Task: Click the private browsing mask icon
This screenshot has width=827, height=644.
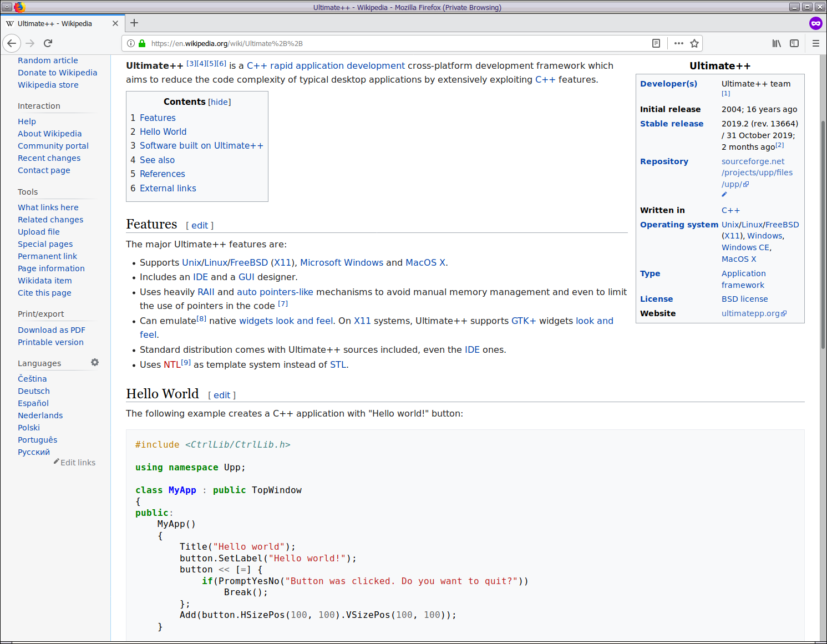Action: coord(815,23)
